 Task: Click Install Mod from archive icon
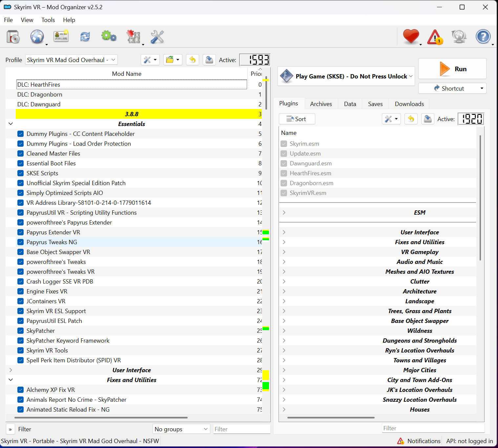(13, 37)
